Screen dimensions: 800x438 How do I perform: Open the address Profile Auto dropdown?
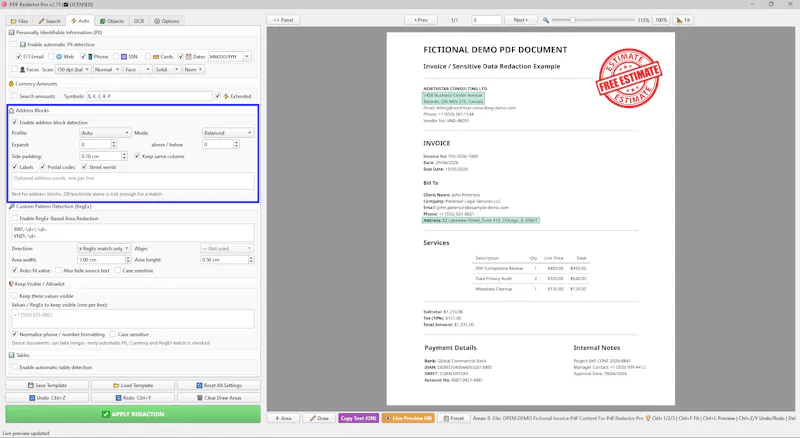coord(106,133)
